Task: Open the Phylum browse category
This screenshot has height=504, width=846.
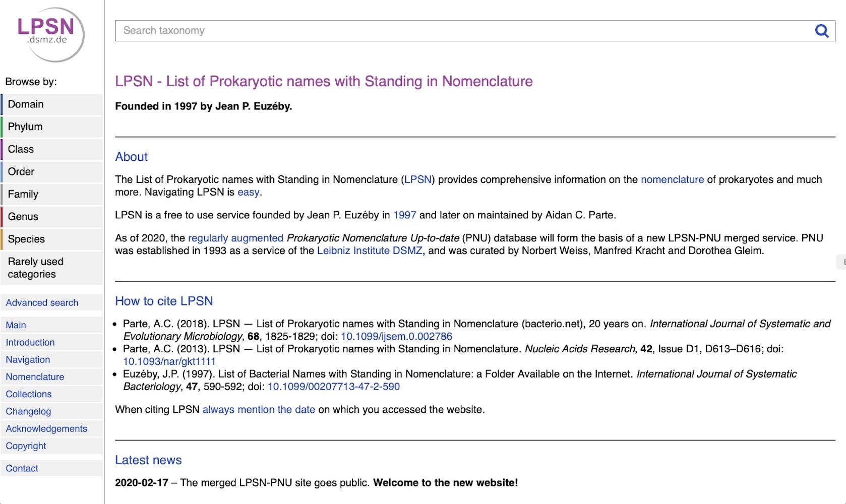Action: tap(25, 127)
